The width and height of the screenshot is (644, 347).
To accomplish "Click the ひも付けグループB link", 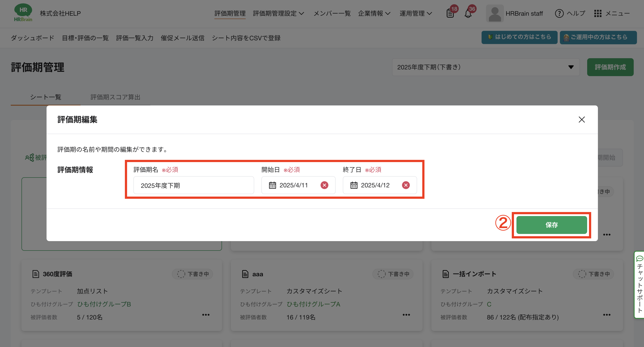I will coord(104,304).
